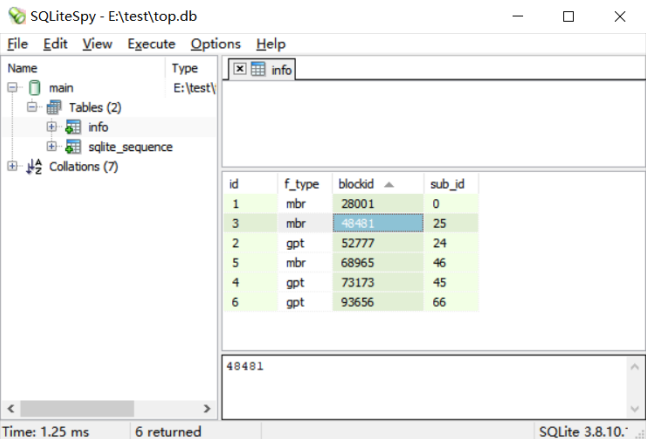Viewport: 646px width, 439px height.
Task: Open the Help menu
Action: pyautogui.click(x=271, y=44)
